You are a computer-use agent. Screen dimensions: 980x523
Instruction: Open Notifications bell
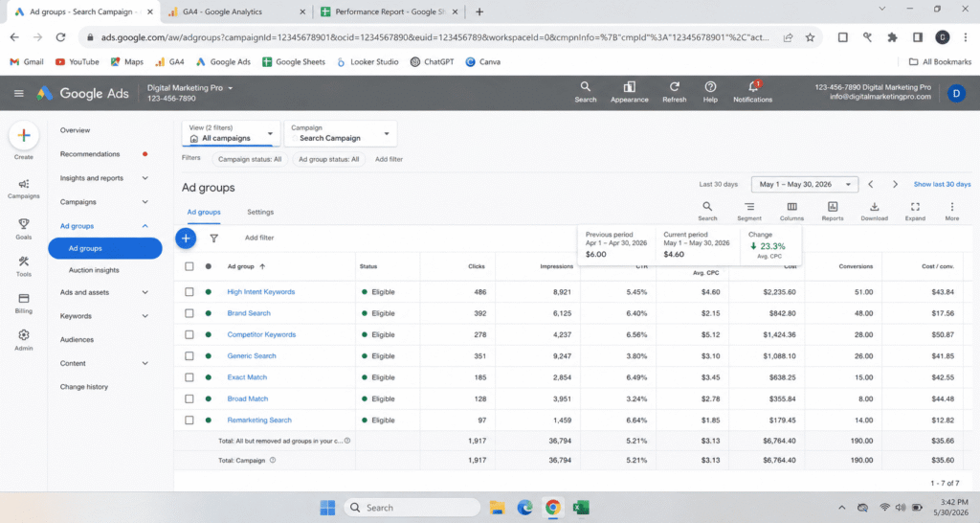753,87
